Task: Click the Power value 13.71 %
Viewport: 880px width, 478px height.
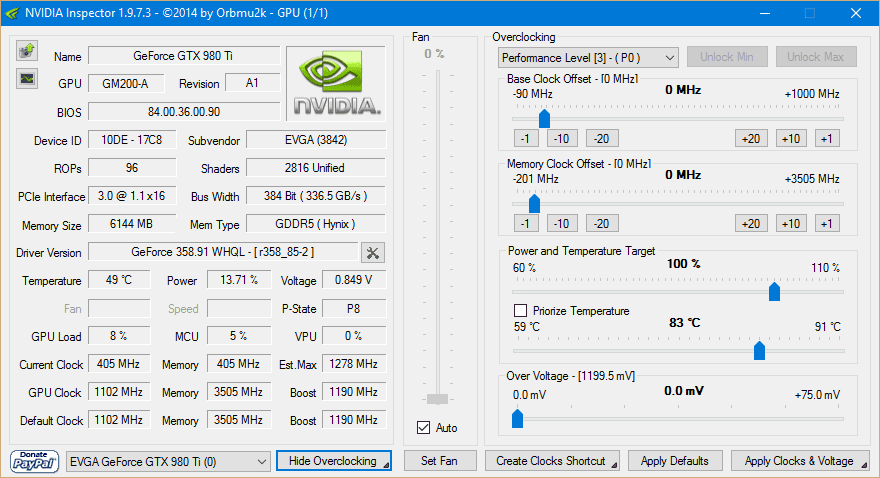Action: (x=239, y=280)
